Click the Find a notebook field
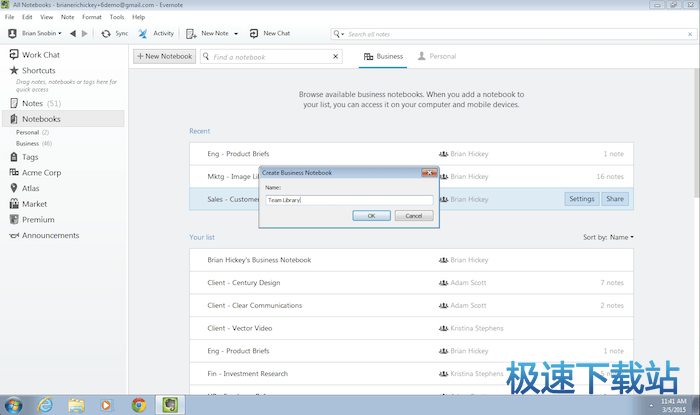The height and width of the screenshot is (415, 700). (270, 57)
